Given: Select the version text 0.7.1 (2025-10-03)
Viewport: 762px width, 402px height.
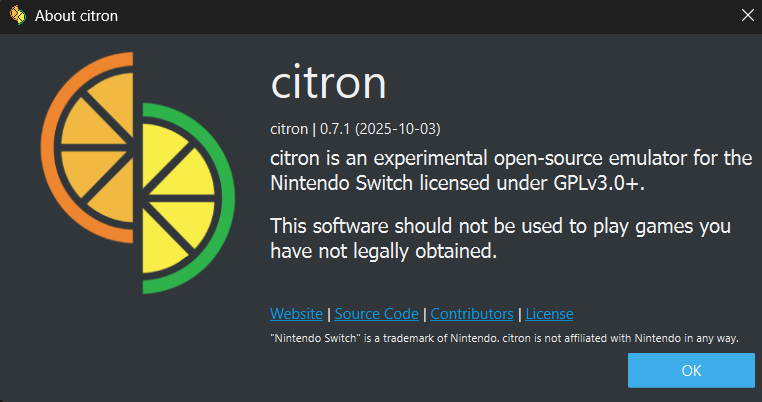Looking at the screenshot, I should coord(380,129).
